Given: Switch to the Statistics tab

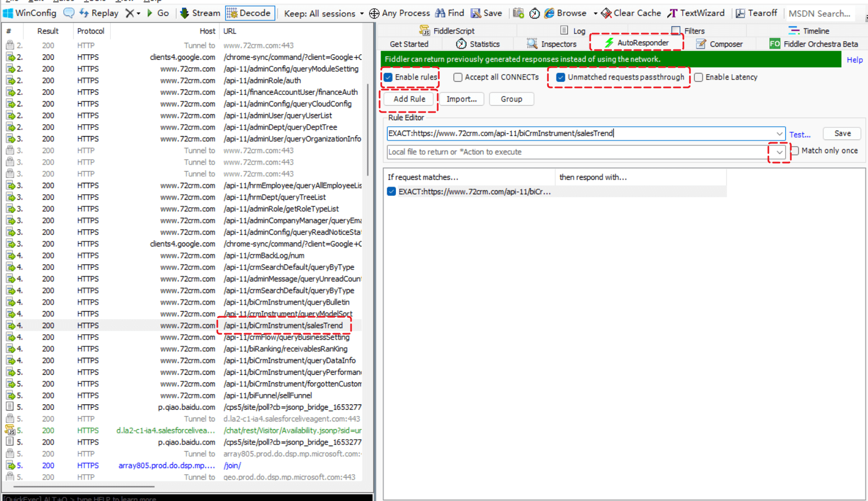Looking at the screenshot, I should click(478, 44).
